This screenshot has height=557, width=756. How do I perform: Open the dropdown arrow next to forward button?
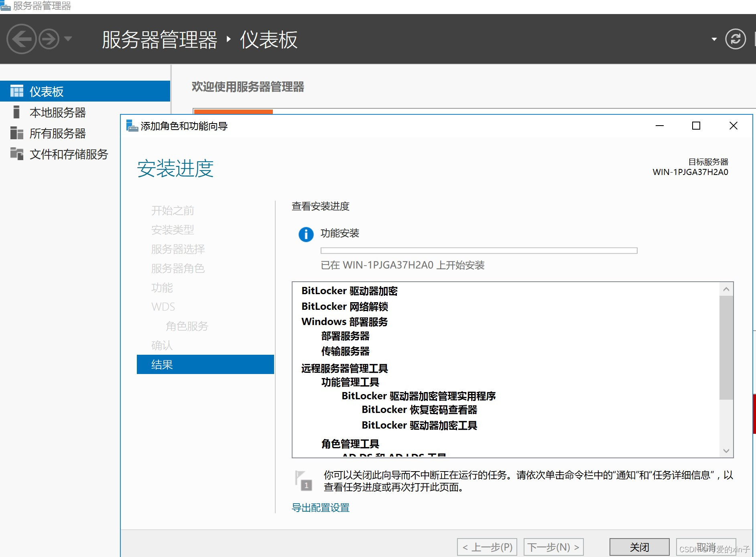click(68, 39)
